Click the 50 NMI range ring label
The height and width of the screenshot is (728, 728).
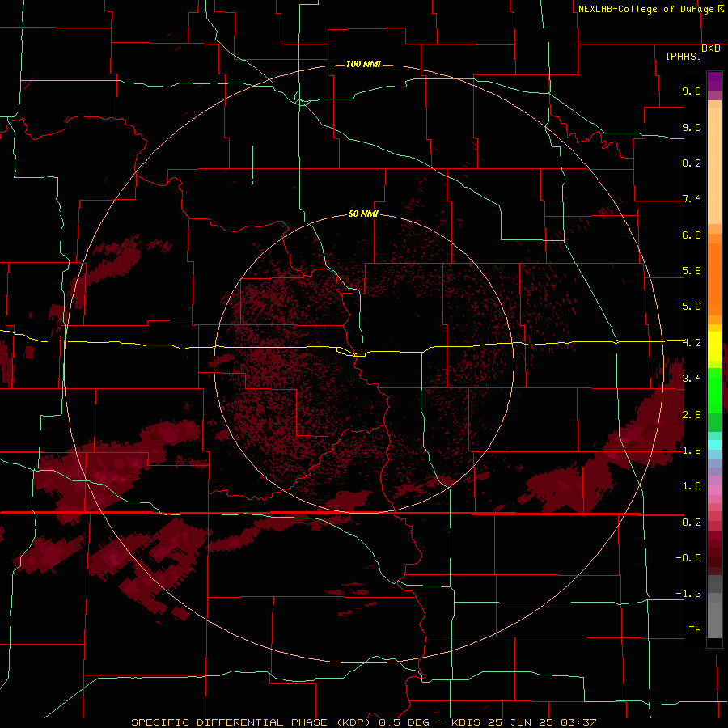pos(363,214)
